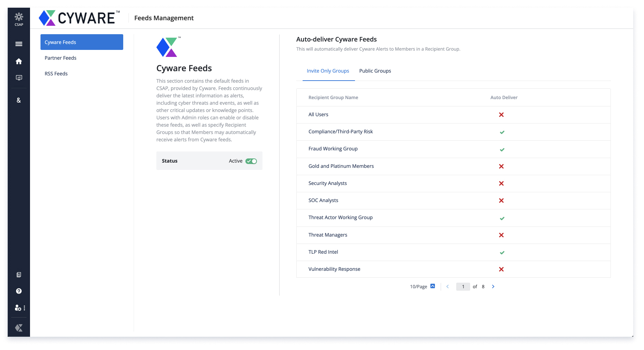Toggle the Active status switch off

tap(251, 161)
